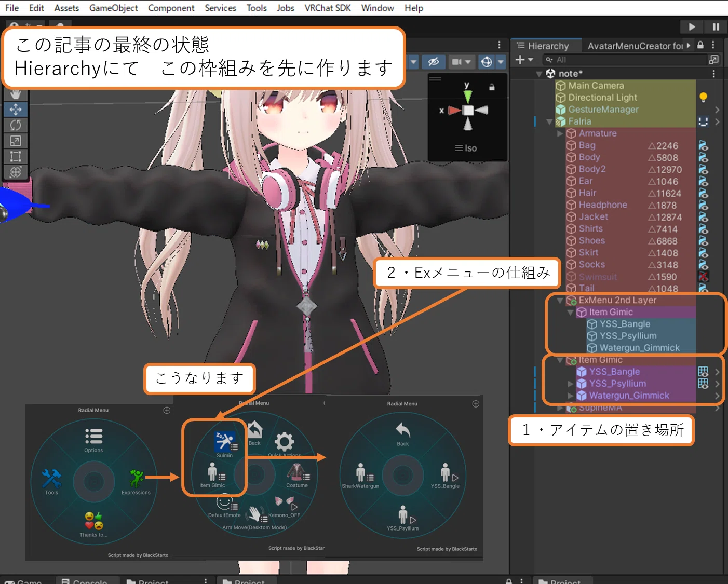Open the Window menu
This screenshot has width=728, height=584.
[378, 8]
